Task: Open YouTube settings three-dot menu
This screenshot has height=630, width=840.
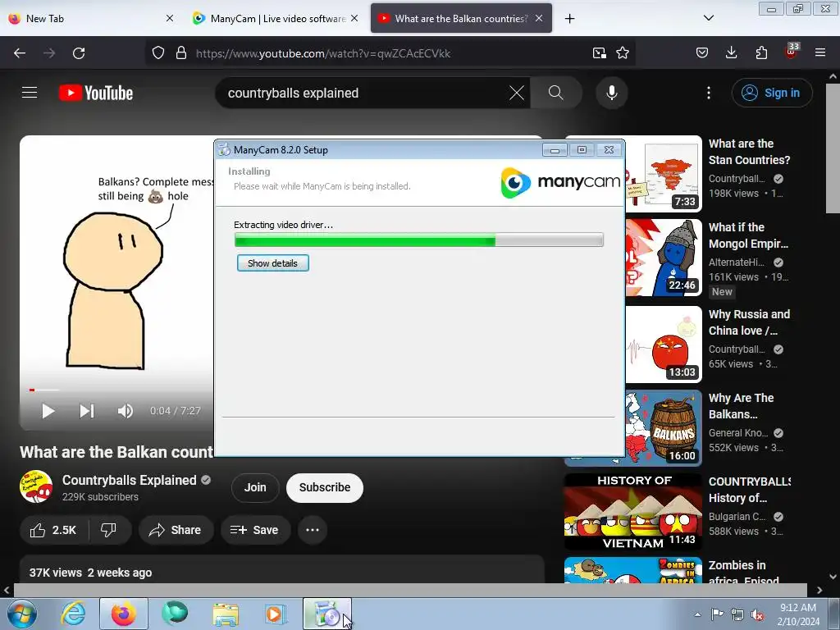Action: pyautogui.click(x=709, y=93)
